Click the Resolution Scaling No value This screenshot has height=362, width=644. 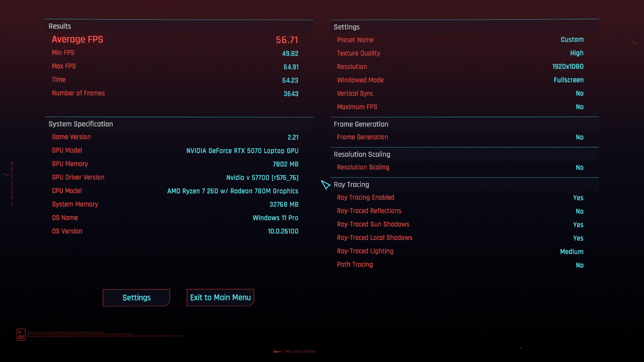point(579,167)
